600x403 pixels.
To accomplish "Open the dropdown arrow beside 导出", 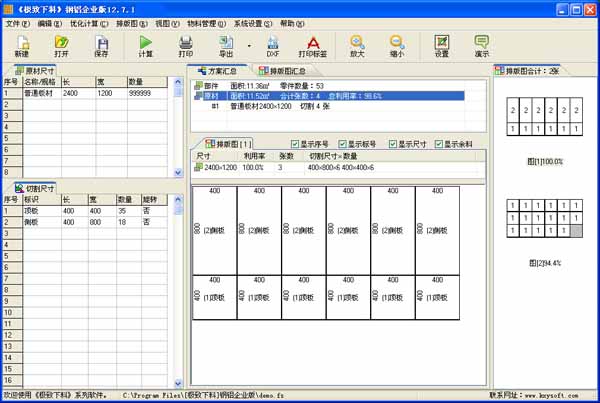I will tap(249, 46).
